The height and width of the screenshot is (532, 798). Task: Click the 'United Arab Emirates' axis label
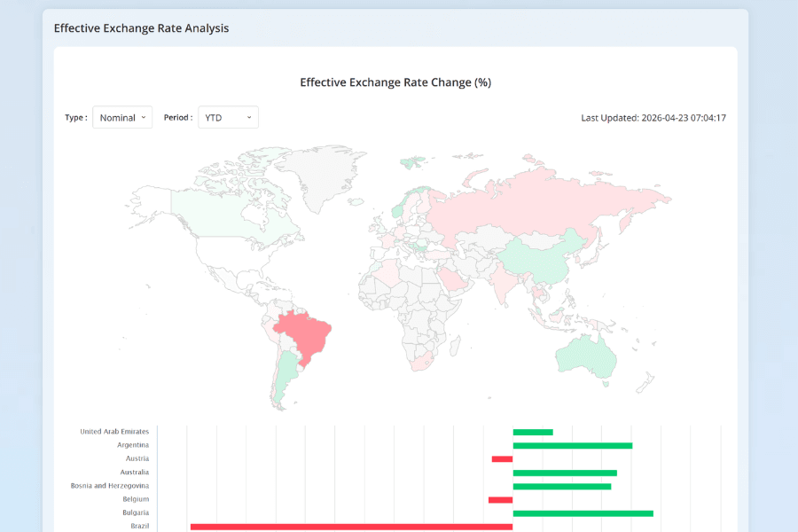click(114, 432)
